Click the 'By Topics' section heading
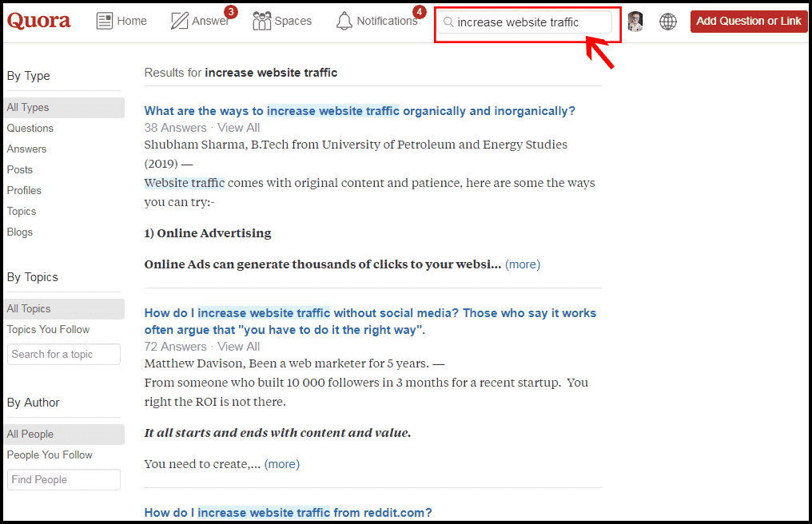 tap(33, 277)
